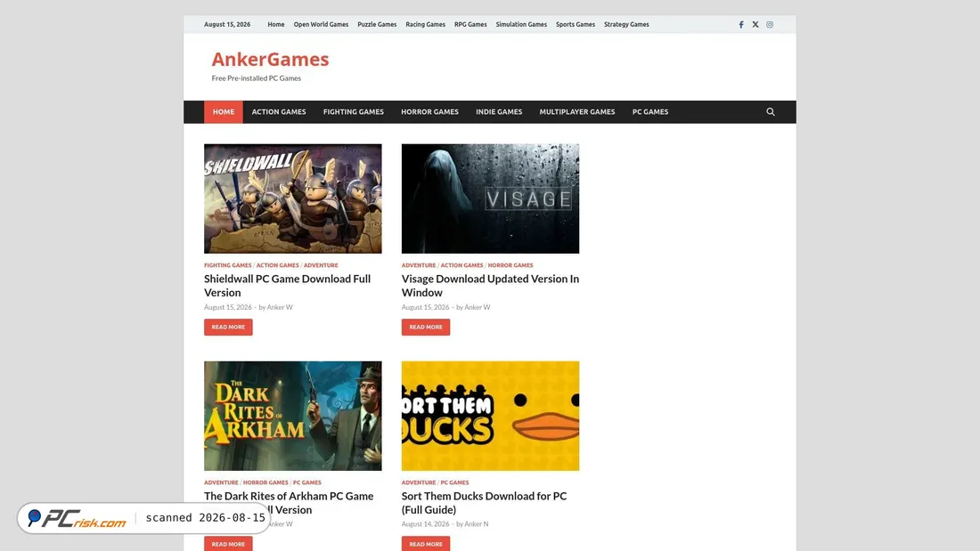This screenshot has width=980, height=551.
Task: Open Visage Download Updated Version title
Action: pos(490,286)
